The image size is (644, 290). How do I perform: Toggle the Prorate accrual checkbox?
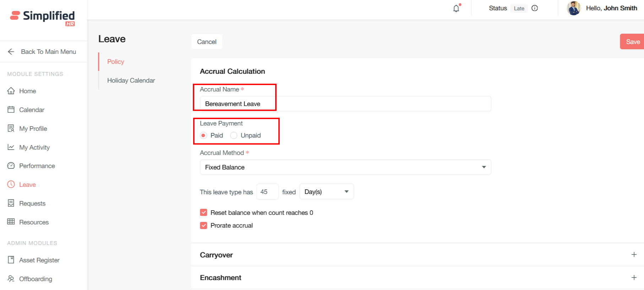click(203, 225)
